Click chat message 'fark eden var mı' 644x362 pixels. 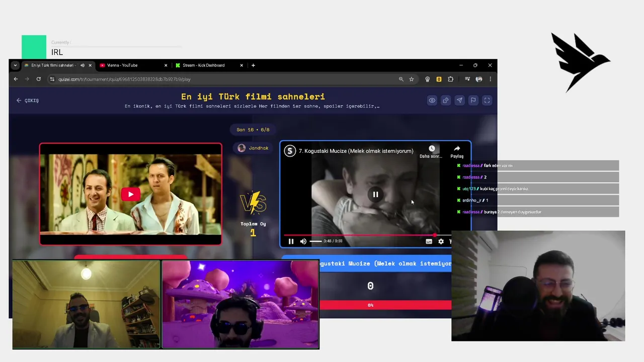coord(498,165)
